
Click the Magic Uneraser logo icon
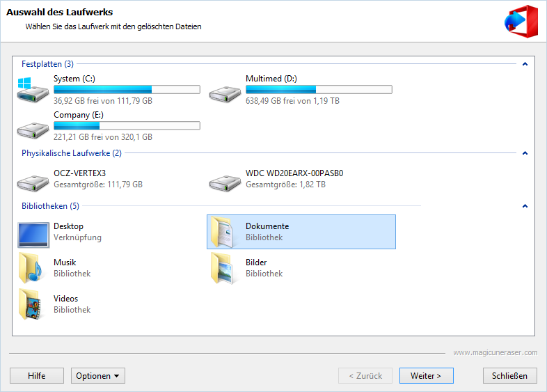(x=521, y=21)
